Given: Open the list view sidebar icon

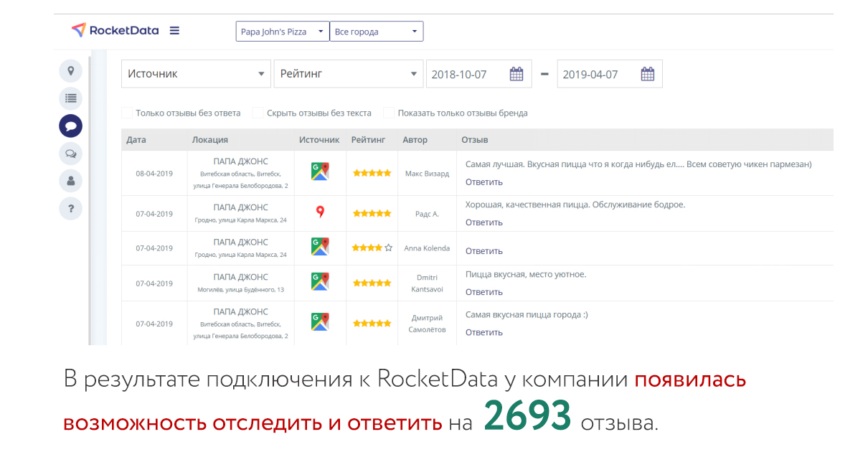Looking at the screenshot, I should pos(70,98).
